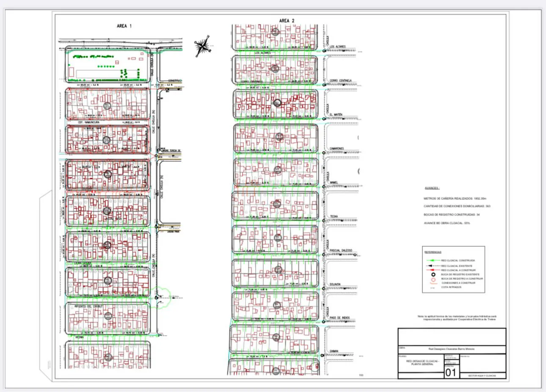
Task: Click the 'CAMARONES' street label
Action: tap(337, 149)
